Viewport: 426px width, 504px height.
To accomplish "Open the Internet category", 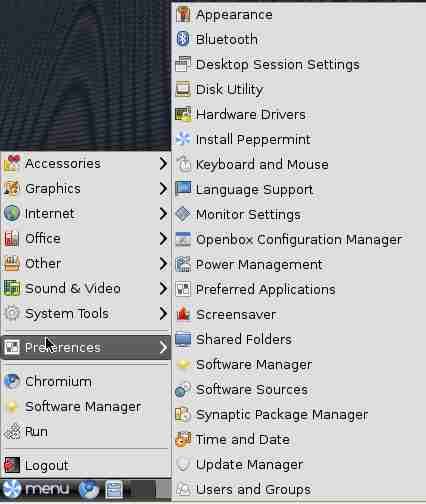I will click(x=86, y=213).
